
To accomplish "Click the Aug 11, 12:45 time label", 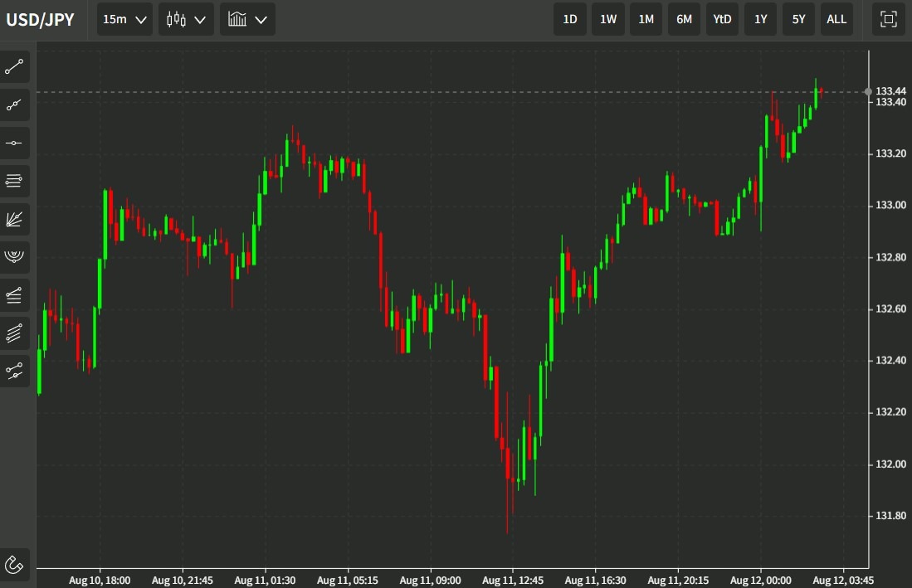I will (512, 580).
